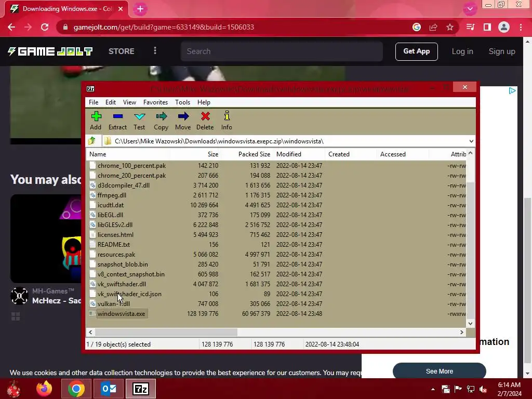Open the View menu
Screen dimensions: 532x399
pyautogui.click(x=129, y=102)
